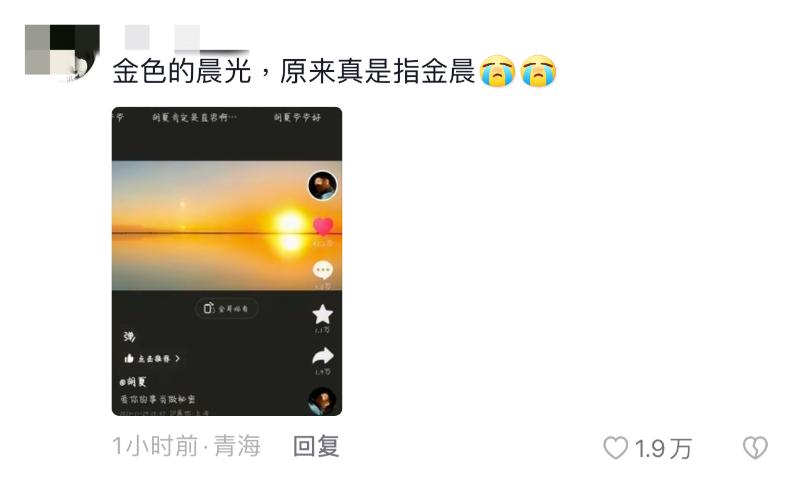This screenshot has height=481, width=800.
Task: Click the spinning music disc avatar
Action: [x=322, y=401]
